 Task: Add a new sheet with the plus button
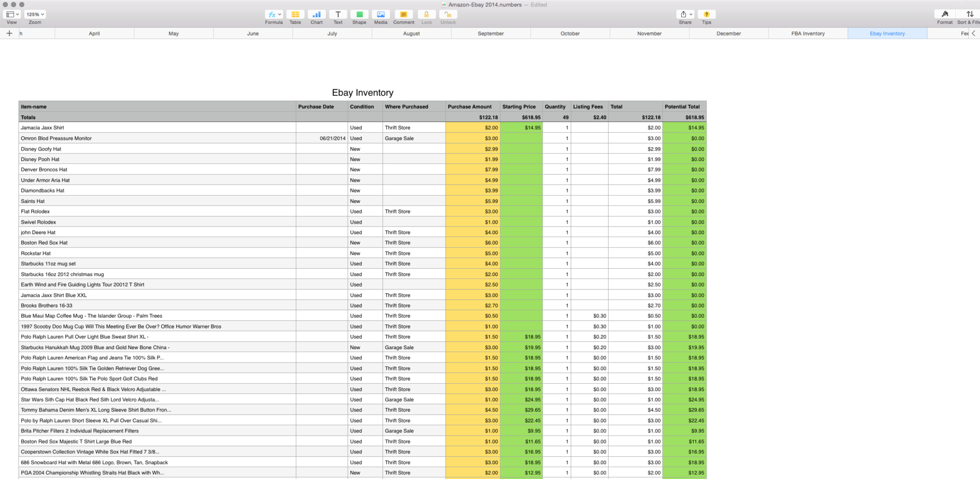point(9,33)
